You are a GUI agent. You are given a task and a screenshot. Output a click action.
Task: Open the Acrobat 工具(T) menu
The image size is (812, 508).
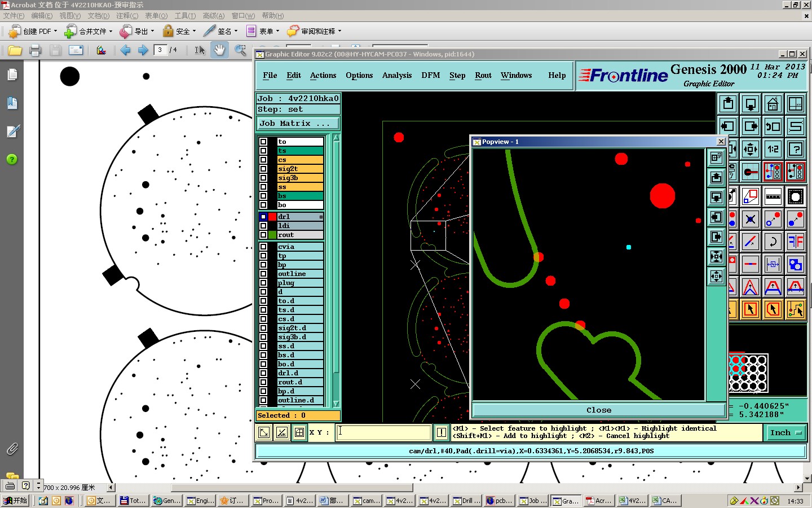[x=185, y=16]
